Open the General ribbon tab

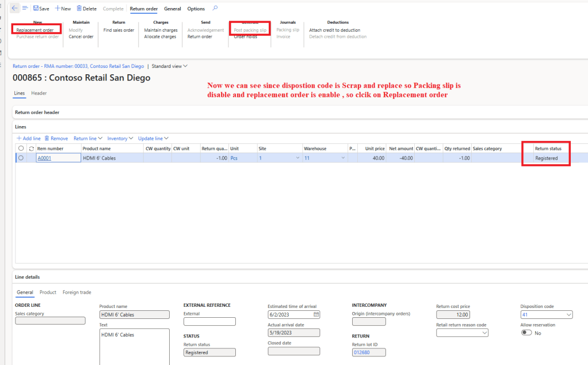point(173,9)
